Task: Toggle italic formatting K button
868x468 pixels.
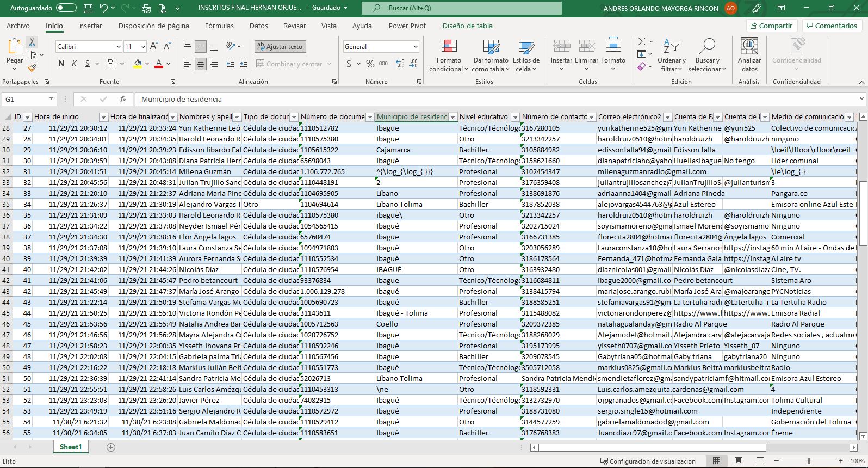Action: (x=75, y=64)
